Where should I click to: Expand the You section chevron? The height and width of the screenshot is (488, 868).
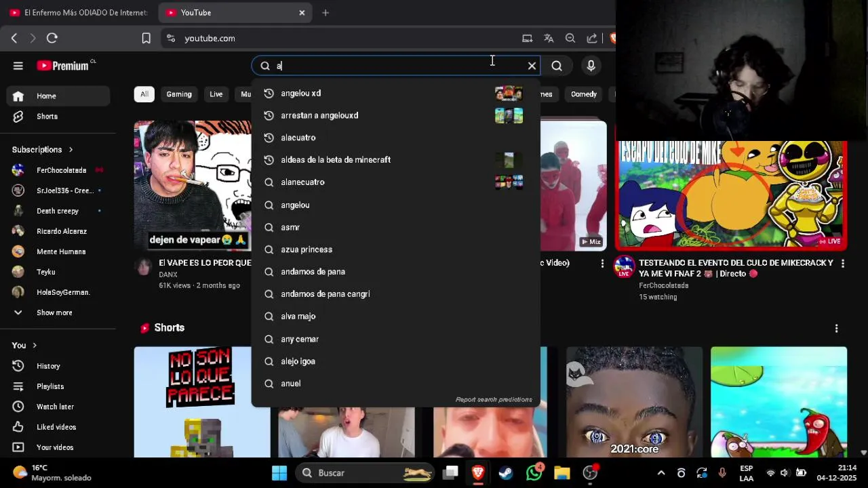point(35,346)
